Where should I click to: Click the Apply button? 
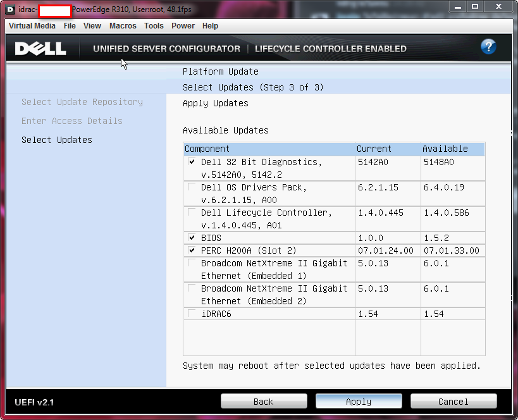coord(359,401)
